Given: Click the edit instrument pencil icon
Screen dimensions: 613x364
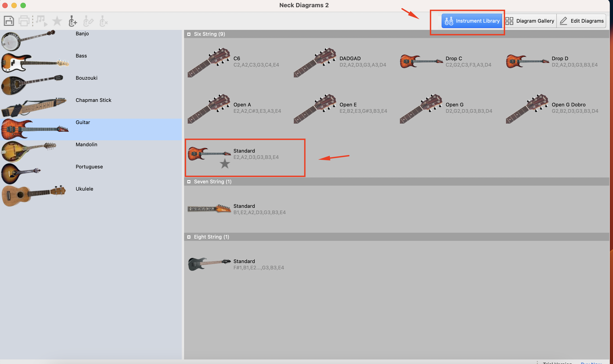Looking at the screenshot, I should [x=88, y=21].
